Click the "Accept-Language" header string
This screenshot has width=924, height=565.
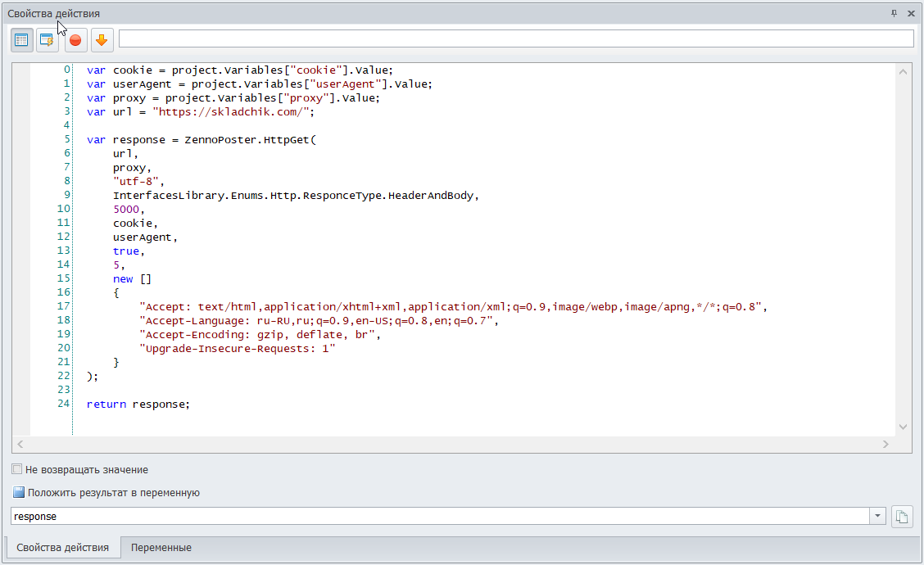(316, 321)
